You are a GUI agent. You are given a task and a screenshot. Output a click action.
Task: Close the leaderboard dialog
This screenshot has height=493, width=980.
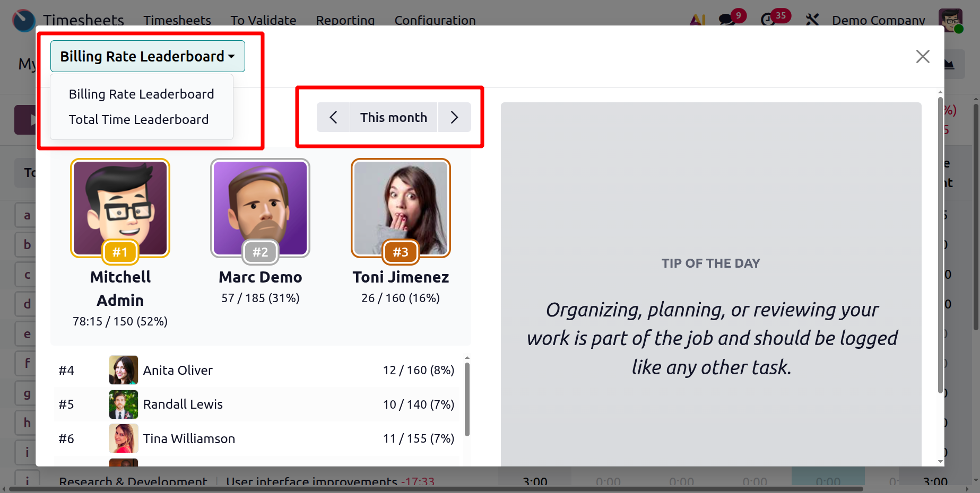(923, 57)
